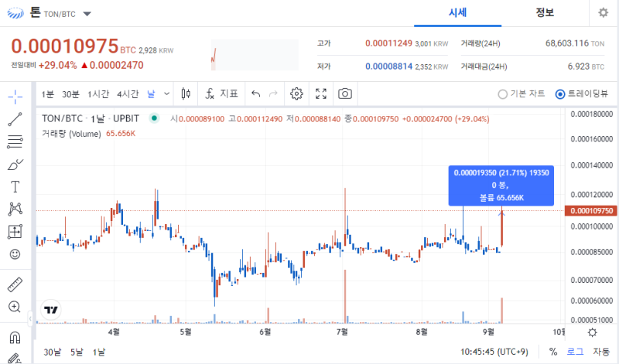The image size is (619, 364).
Task: Open chart settings gear in toolbar
Action: point(296,94)
